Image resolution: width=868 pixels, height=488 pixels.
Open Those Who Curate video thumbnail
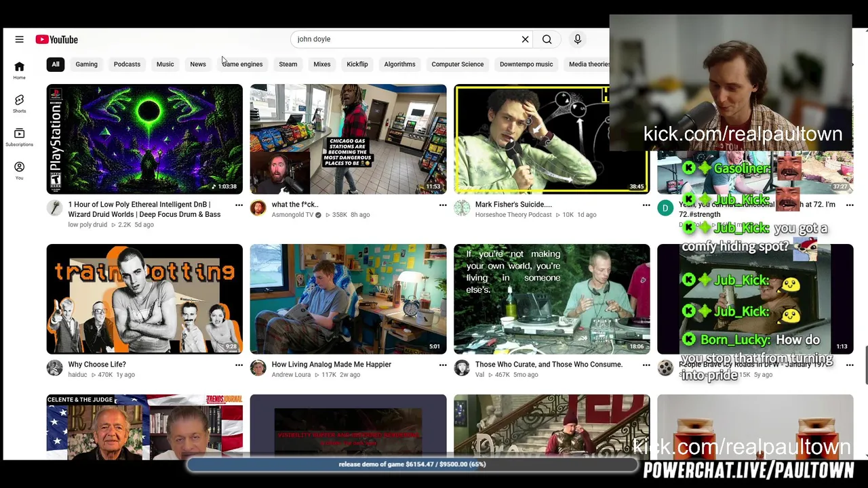coord(552,299)
